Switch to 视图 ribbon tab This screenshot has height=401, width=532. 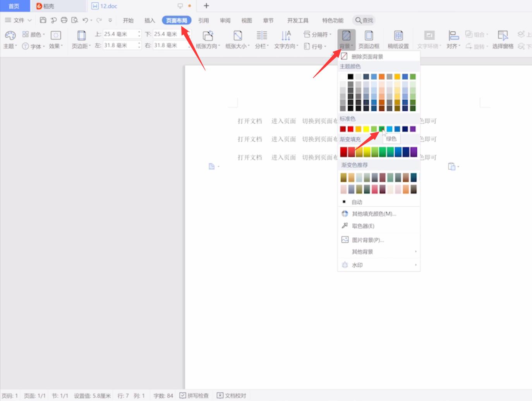(x=247, y=21)
